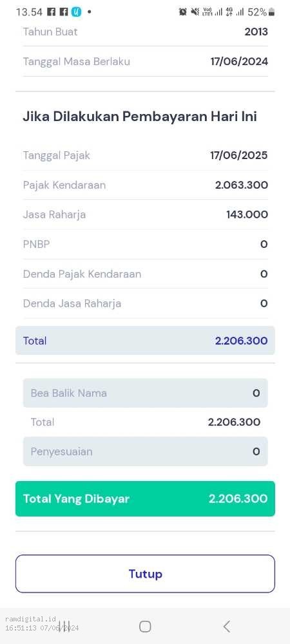Tap the second Facebook notification icon
290x644 pixels.
[x=64, y=12]
